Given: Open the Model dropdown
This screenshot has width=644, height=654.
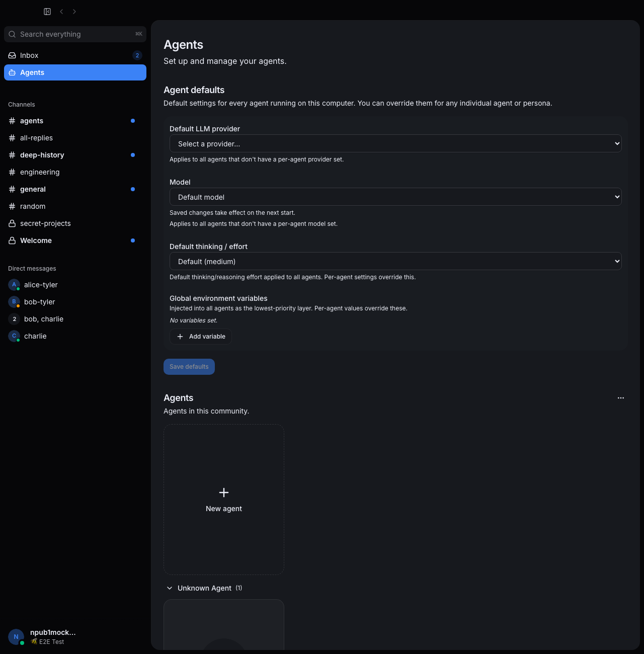Looking at the screenshot, I should point(395,197).
